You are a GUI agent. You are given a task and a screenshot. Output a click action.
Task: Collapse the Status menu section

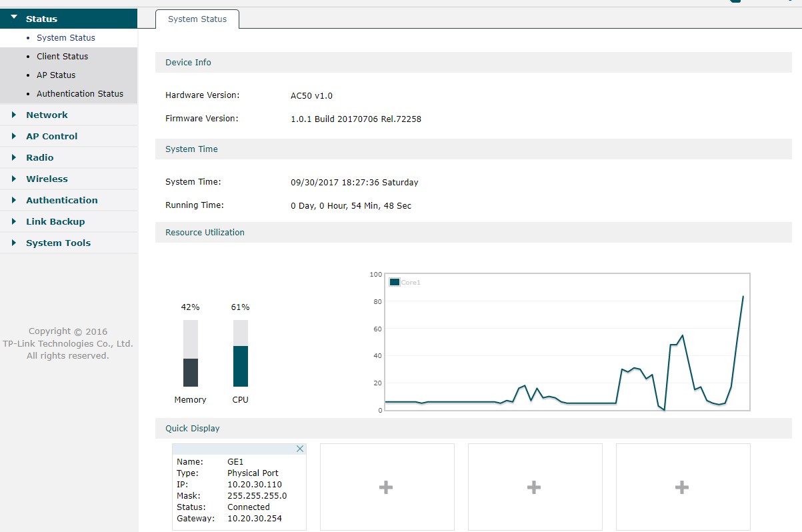click(x=41, y=19)
